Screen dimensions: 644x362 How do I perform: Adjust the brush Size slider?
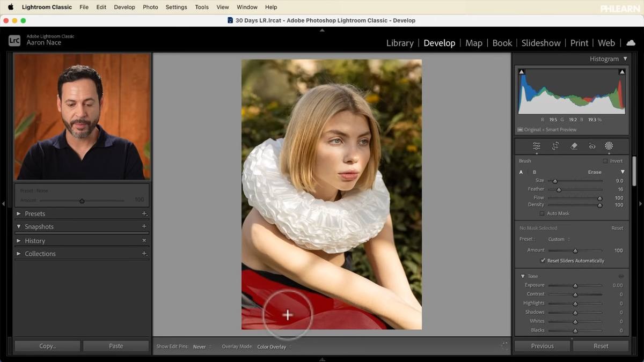pyautogui.click(x=575, y=181)
